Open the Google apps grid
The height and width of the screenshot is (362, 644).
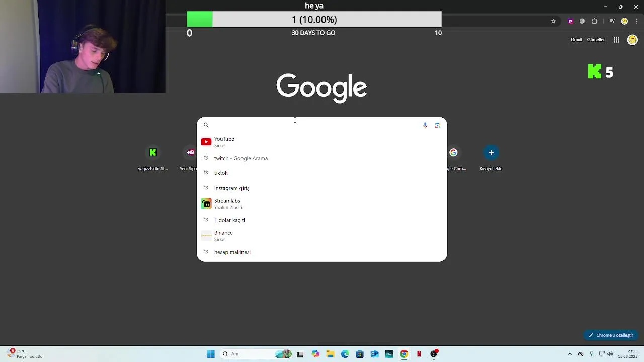[616, 40]
